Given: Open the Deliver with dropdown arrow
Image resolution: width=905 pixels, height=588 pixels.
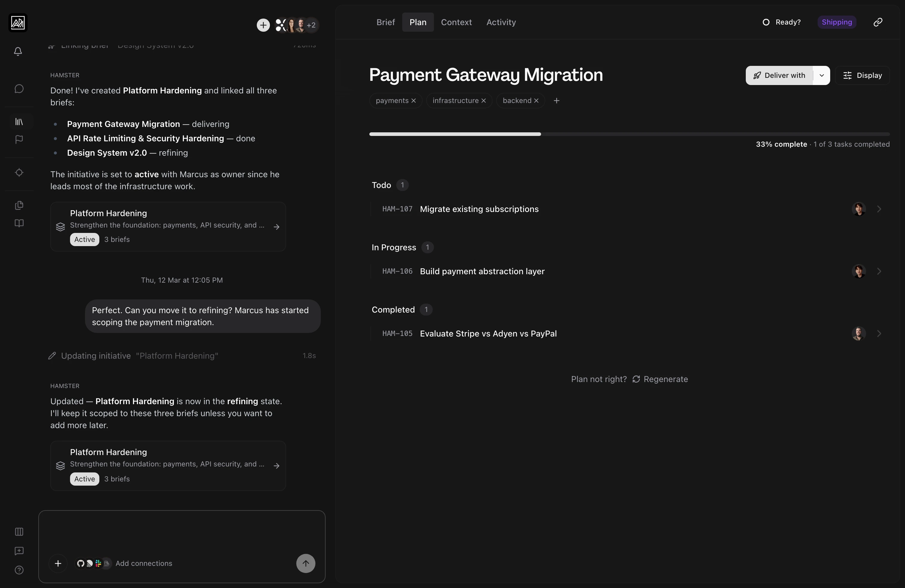Looking at the screenshot, I should pyautogui.click(x=821, y=75).
